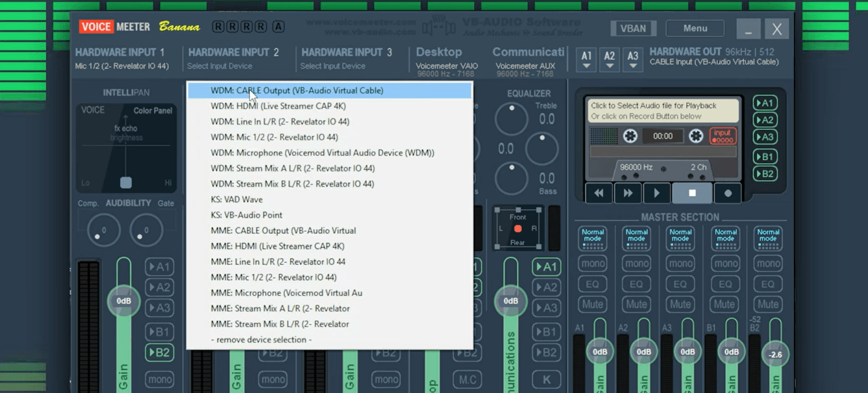This screenshot has height=393, width=868.
Task: Choose WDM: Microphone (Voicemod Virtual Audio Device)
Action: point(330,153)
